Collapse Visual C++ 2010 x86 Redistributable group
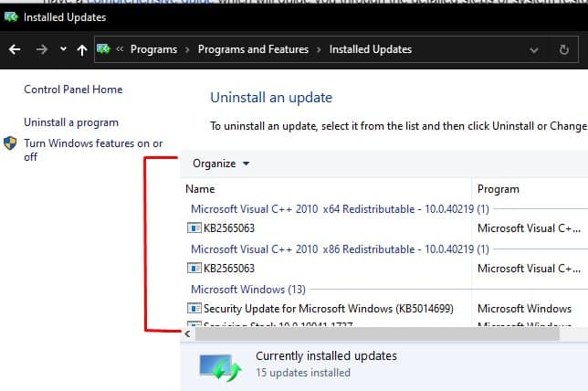 tap(340, 249)
